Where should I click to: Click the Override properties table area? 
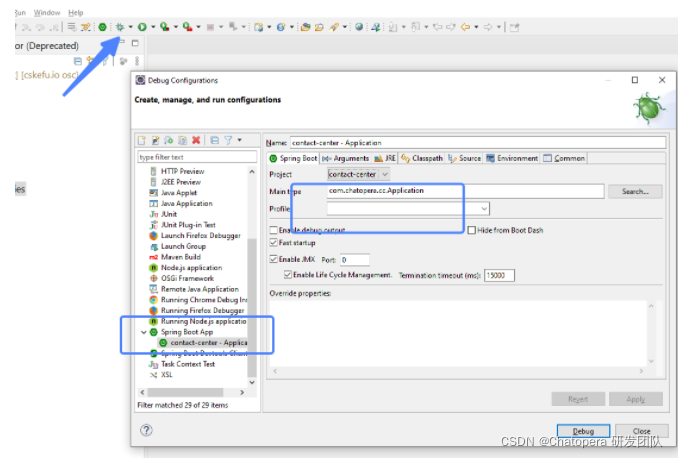point(458,332)
